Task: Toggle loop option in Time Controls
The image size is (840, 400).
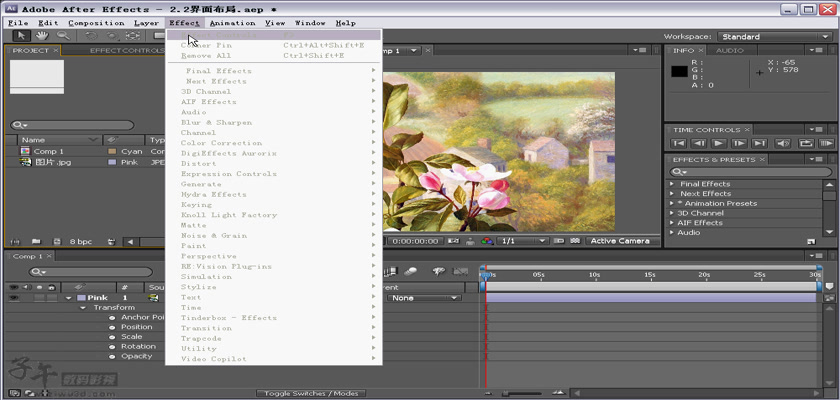Action: coord(806,144)
